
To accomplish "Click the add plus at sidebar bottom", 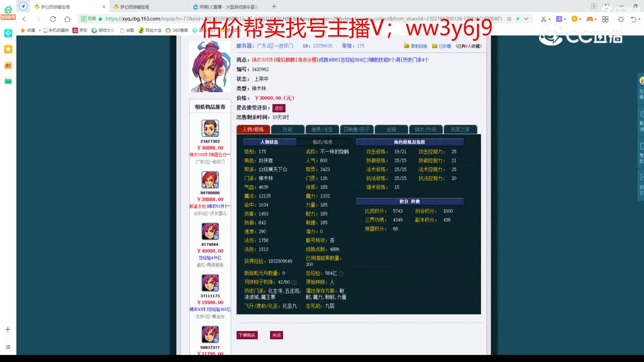I will click(8, 329).
